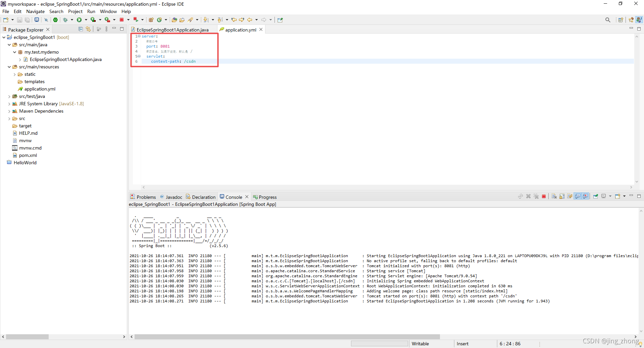The width and height of the screenshot is (644, 348).
Task: Toggle Link with Editor in Package Explorer
Action: pyautogui.click(x=88, y=29)
